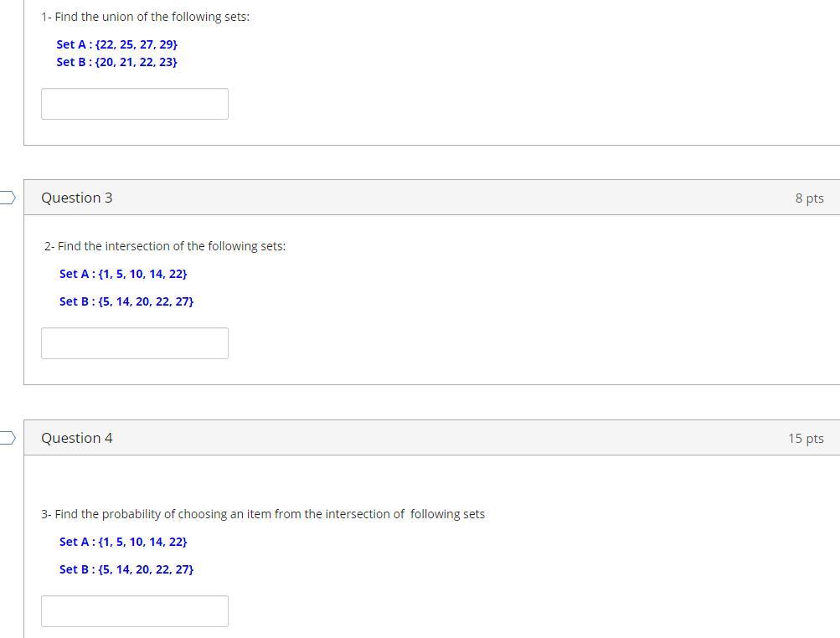Click Set B line in Question 3

126,301
